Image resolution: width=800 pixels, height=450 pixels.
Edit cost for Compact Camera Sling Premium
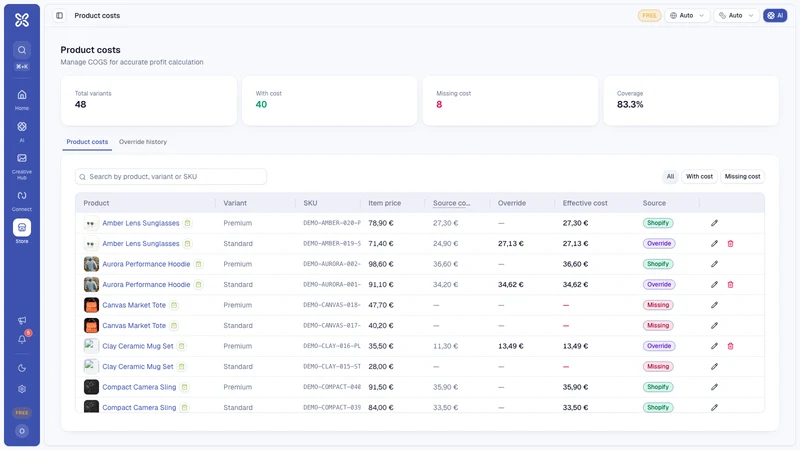(x=714, y=387)
